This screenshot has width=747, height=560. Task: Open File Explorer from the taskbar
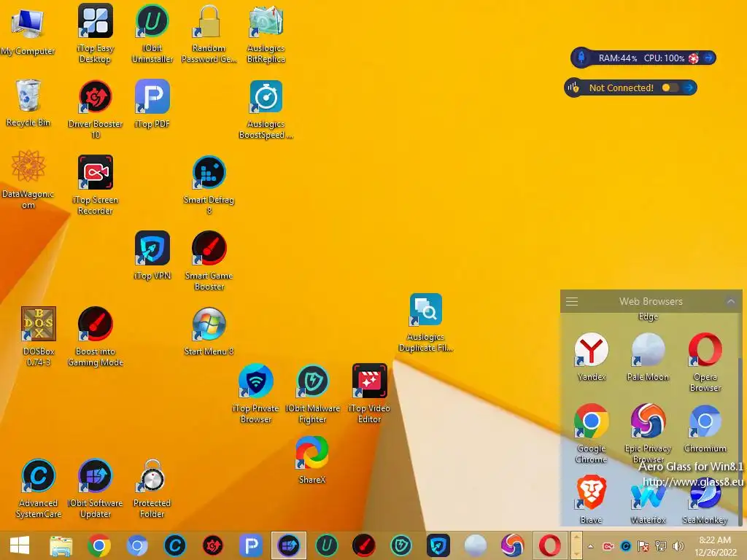pos(61,545)
